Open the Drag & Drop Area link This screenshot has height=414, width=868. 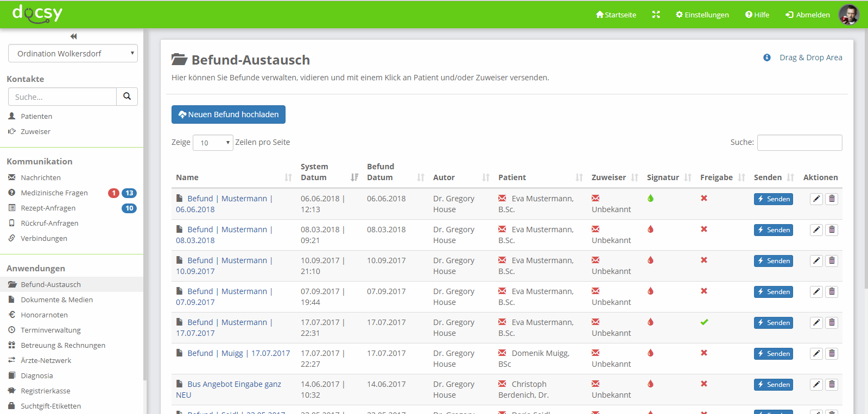811,58
